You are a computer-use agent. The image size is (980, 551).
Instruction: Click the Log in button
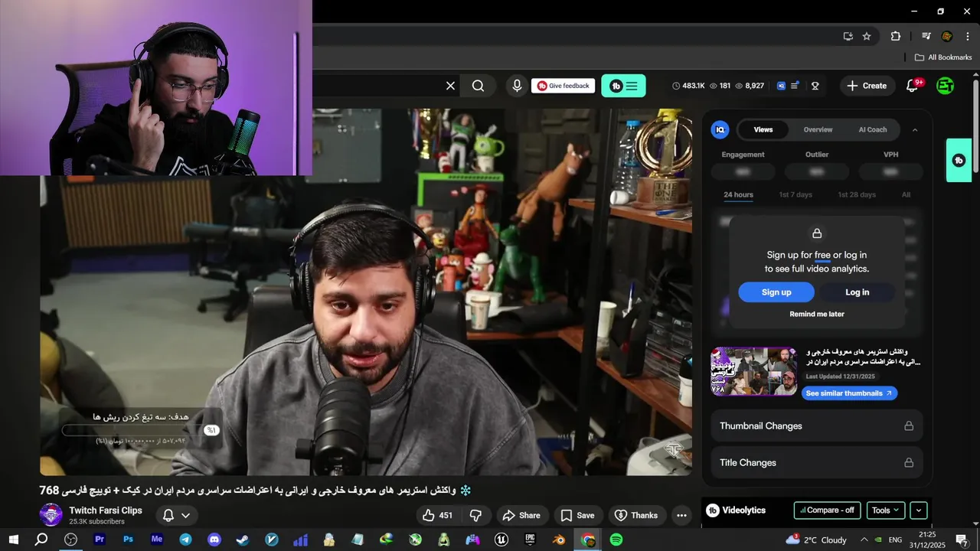[857, 292]
